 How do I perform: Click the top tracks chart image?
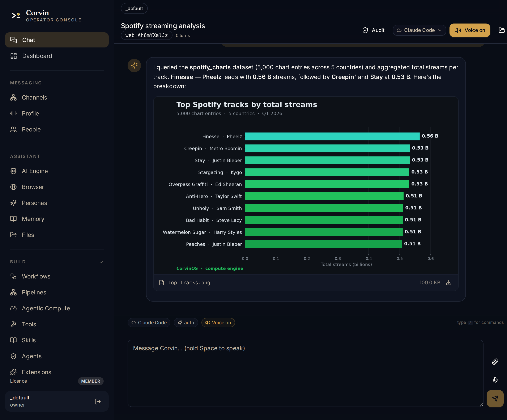(306, 185)
